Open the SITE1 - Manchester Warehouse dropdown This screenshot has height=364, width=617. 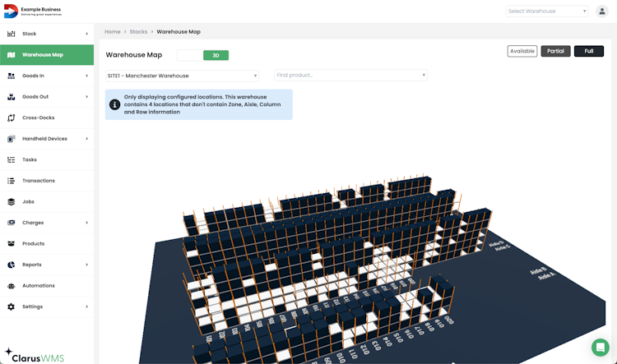coord(182,76)
